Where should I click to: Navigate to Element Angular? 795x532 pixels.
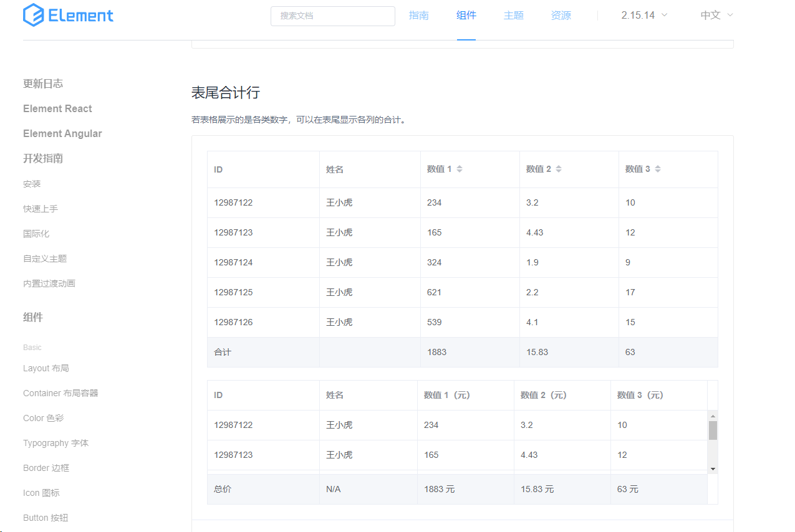pos(62,133)
